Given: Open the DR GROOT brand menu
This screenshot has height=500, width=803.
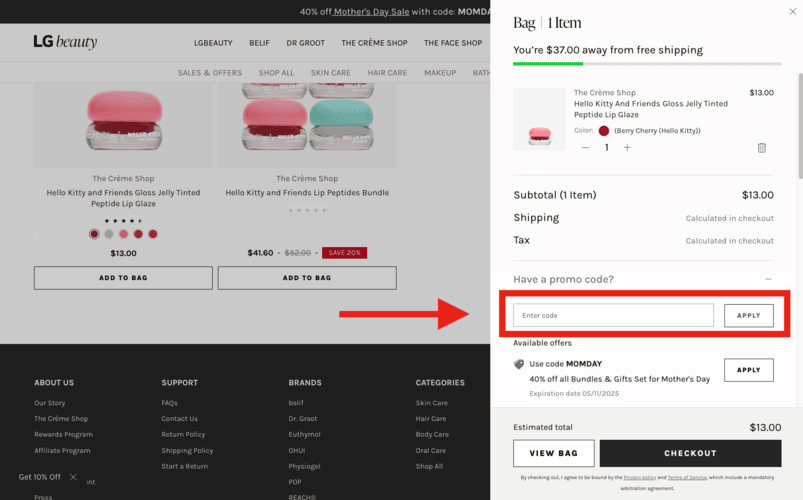Looking at the screenshot, I should click(305, 43).
